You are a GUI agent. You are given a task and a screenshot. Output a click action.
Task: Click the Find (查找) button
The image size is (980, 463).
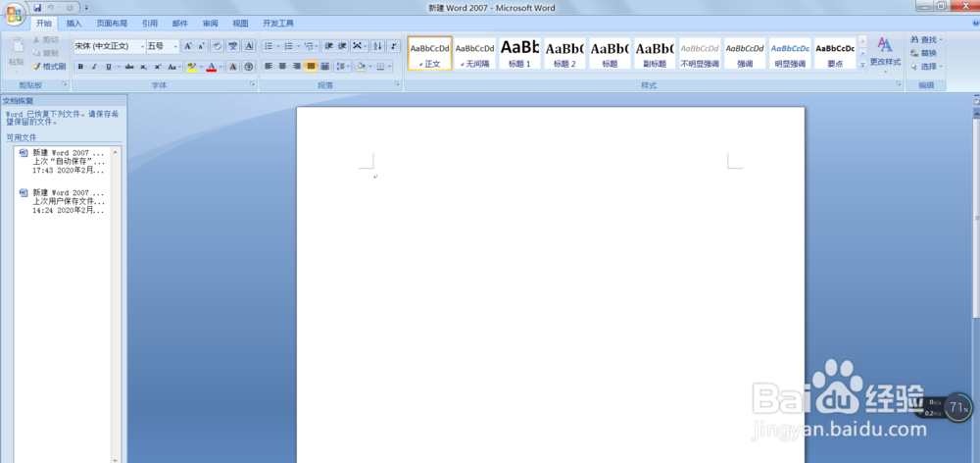click(x=926, y=39)
